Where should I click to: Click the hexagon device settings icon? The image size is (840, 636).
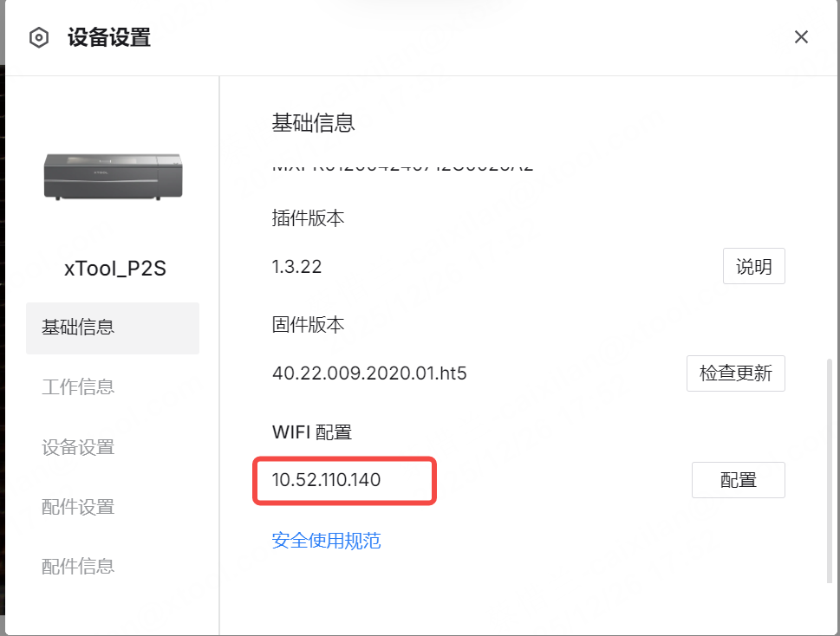(x=39, y=38)
